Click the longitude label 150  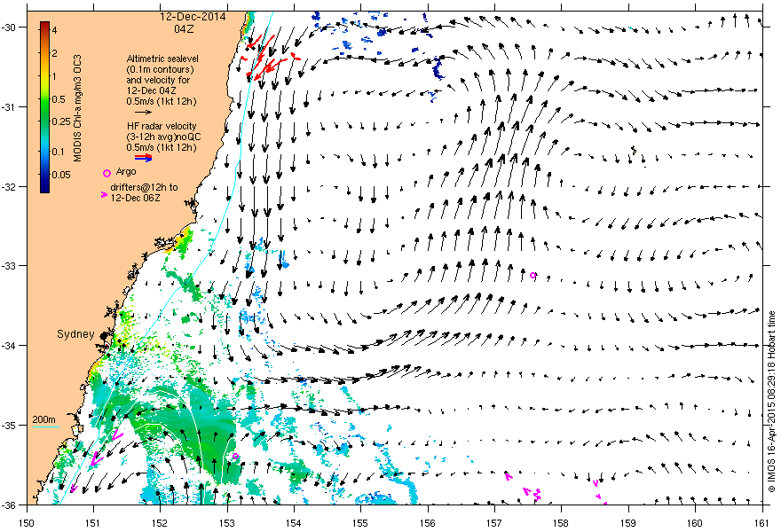(x=27, y=523)
